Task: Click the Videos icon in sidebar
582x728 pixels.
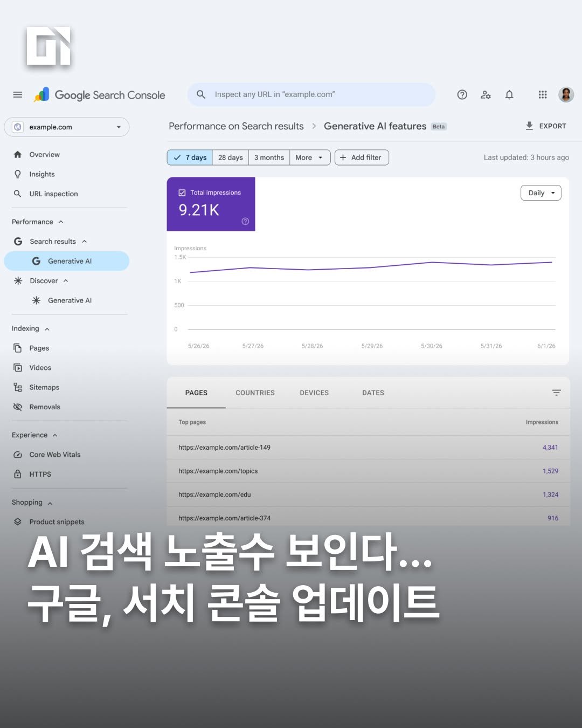Action: tap(18, 368)
